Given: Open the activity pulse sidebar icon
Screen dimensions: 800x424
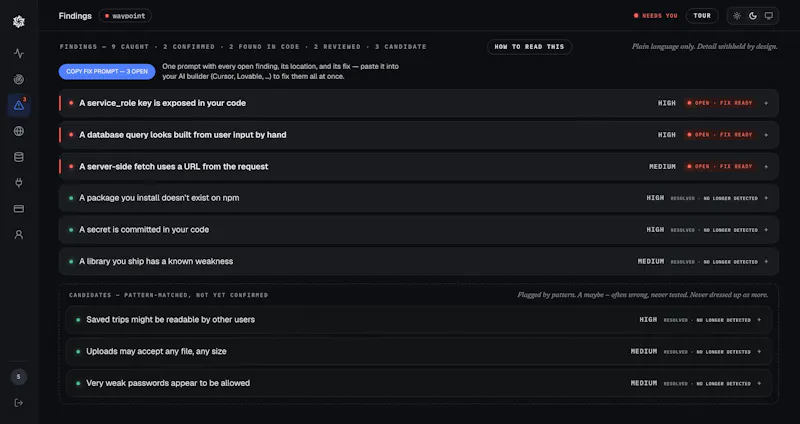Looking at the screenshot, I should [19, 53].
